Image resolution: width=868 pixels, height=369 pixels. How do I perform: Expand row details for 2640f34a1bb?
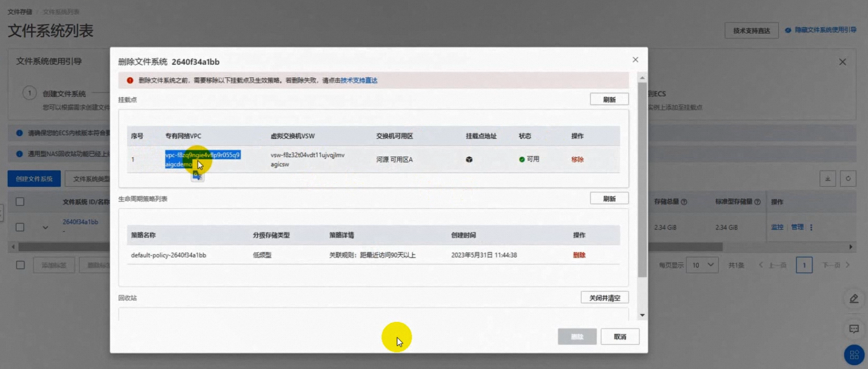click(x=45, y=228)
